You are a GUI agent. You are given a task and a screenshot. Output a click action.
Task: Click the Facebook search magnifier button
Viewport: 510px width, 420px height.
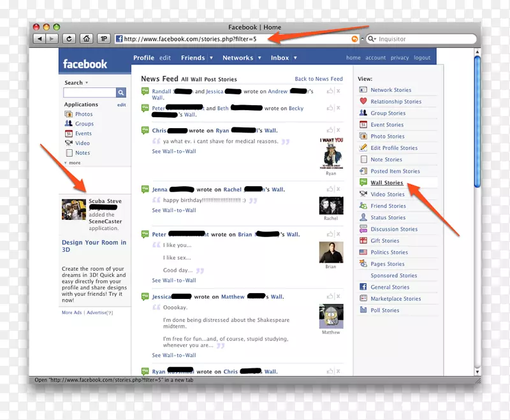click(120, 92)
